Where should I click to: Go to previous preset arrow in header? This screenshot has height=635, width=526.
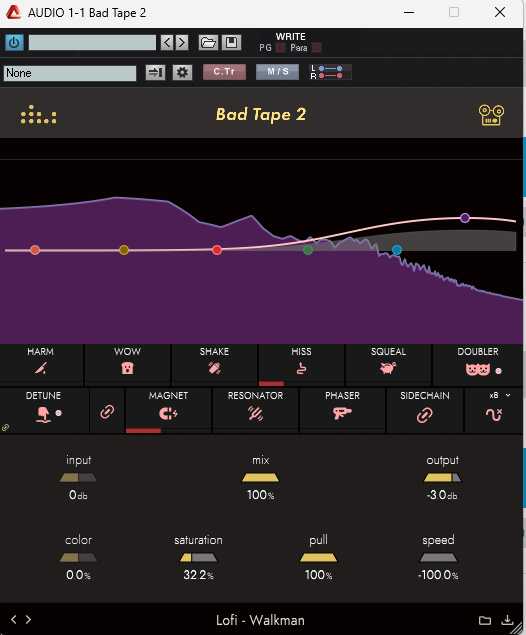[167, 43]
